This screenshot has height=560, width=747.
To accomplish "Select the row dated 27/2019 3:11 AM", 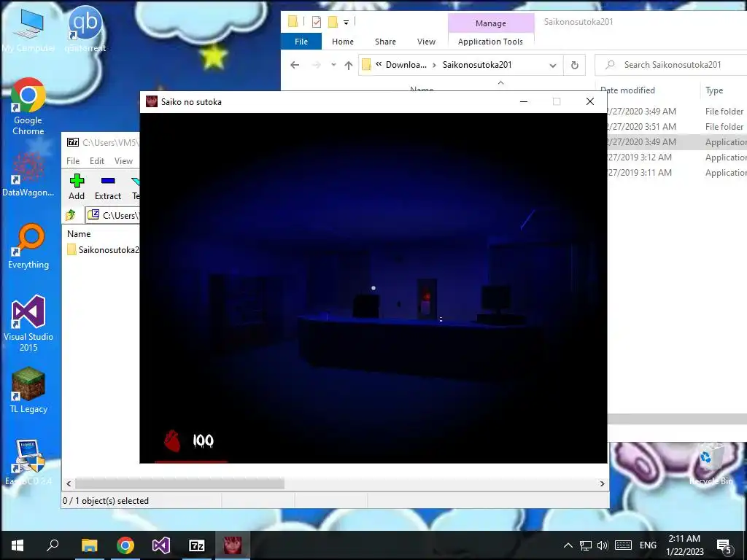I will point(676,172).
